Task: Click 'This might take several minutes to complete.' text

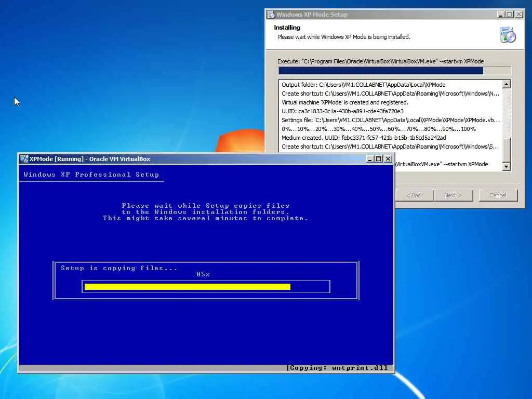Action: [206, 219]
